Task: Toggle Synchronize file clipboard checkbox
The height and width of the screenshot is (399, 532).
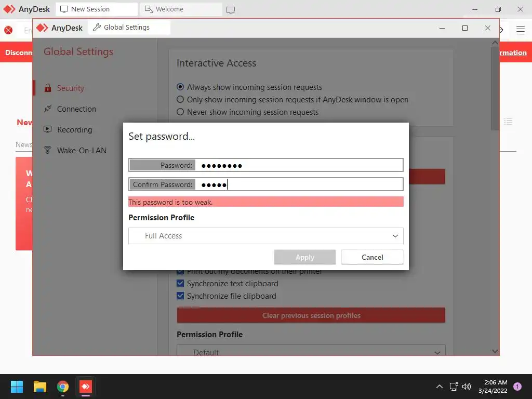Action: 180,296
